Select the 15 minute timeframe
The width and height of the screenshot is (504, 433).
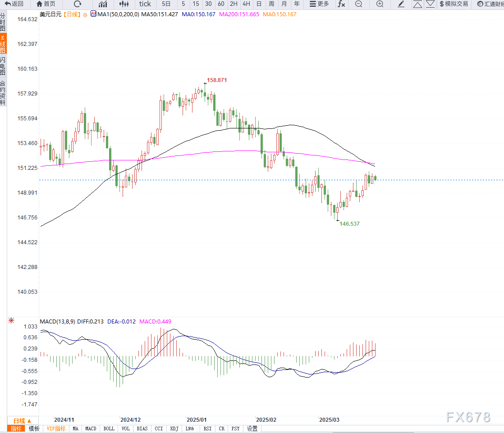click(196, 4)
